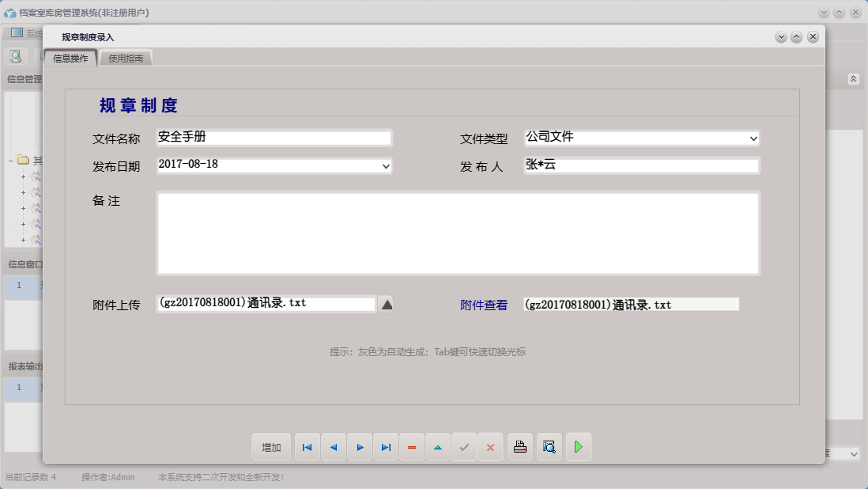Jump to the last record icon
868x489 pixels.
coord(386,447)
